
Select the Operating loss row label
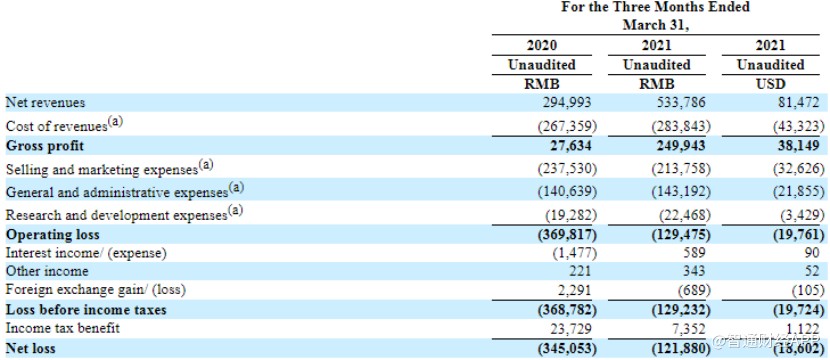[52, 235]
